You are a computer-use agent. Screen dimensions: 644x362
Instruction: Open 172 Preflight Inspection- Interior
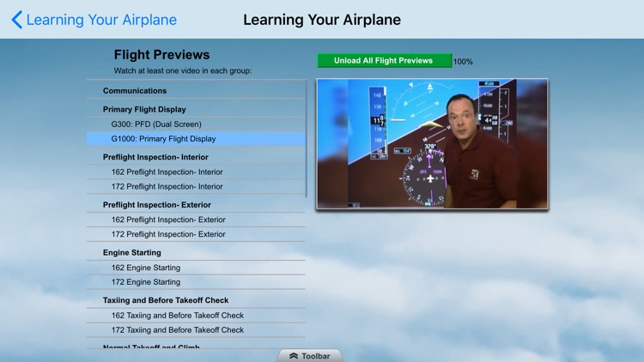tap(197, 186)
